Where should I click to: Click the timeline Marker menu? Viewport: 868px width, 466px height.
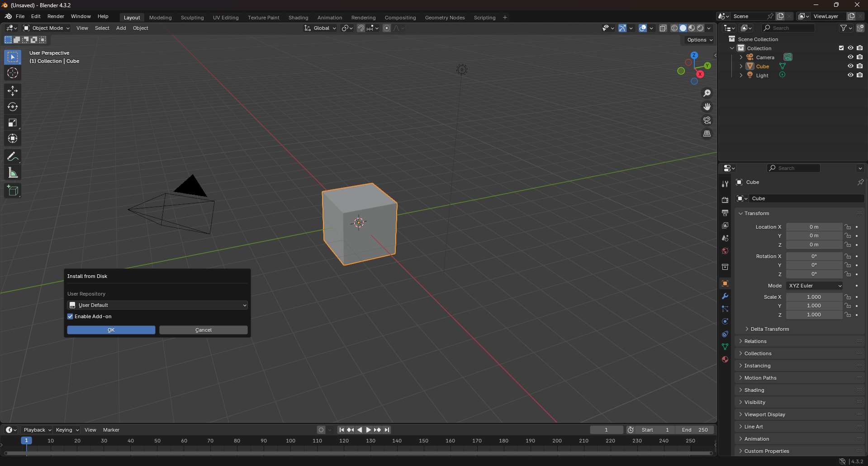click(111, 430)
